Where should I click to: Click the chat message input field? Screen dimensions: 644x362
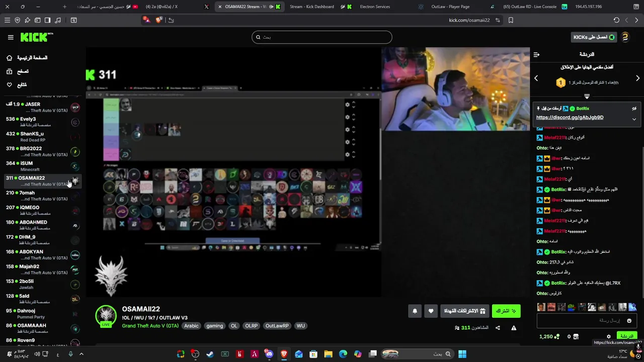pyautogui.click(x=587, y=320)
